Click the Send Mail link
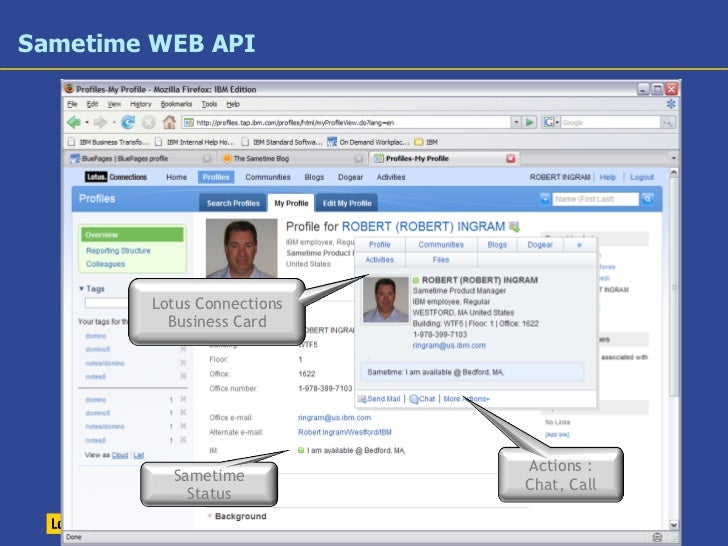Screen dimensions: 728x546 384,399
